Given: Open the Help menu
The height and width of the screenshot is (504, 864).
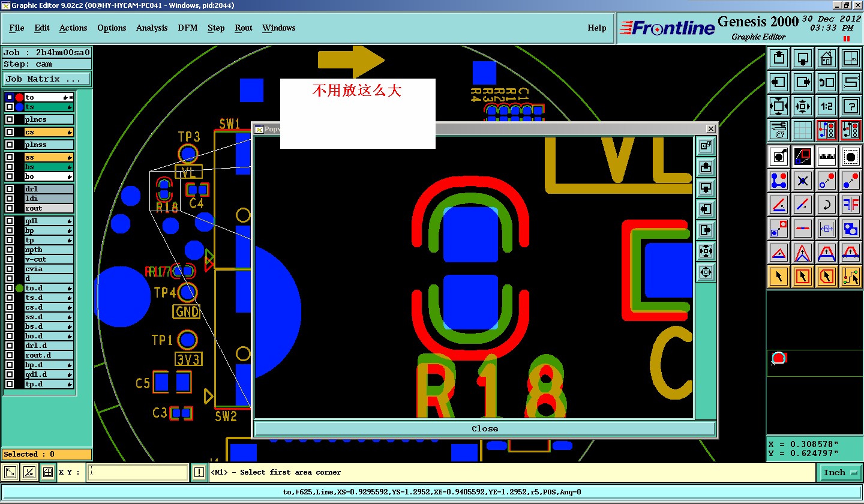Looking at the screenshot, I should point(597,28).
